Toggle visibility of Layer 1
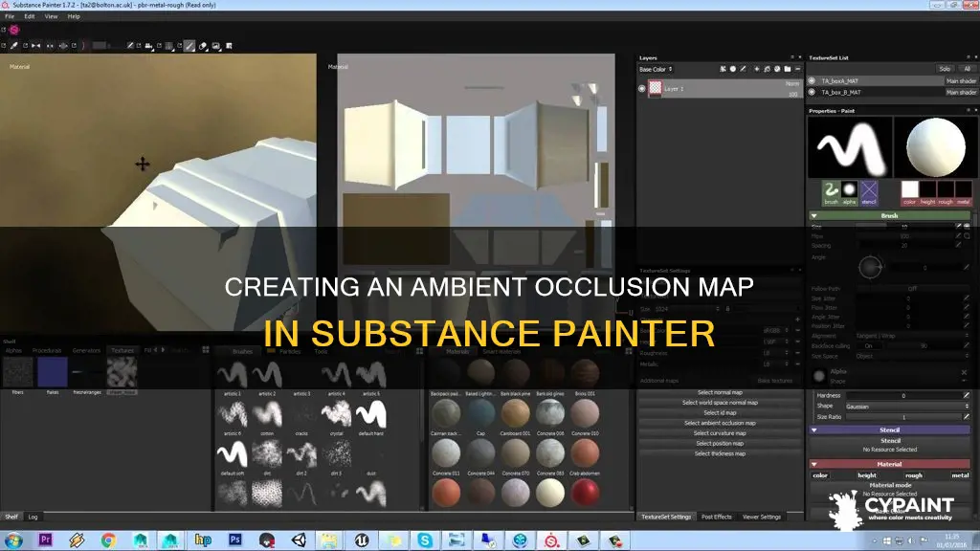This screenshot has width=980, height=551. [642, 89]
